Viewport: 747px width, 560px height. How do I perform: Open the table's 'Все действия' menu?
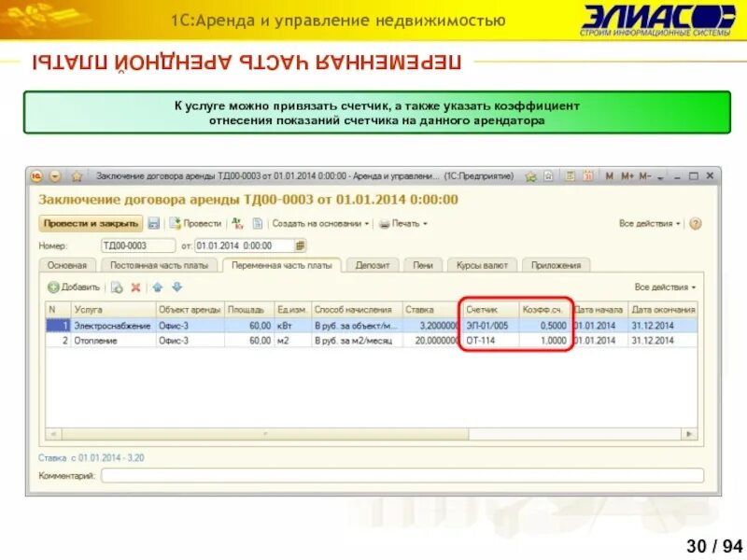[665, 287]
